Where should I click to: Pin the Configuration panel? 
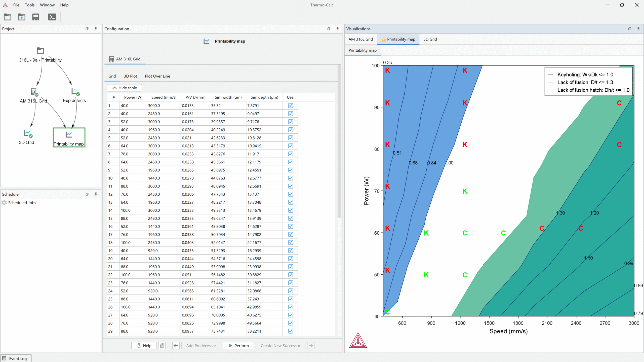[x=338, y=29]
